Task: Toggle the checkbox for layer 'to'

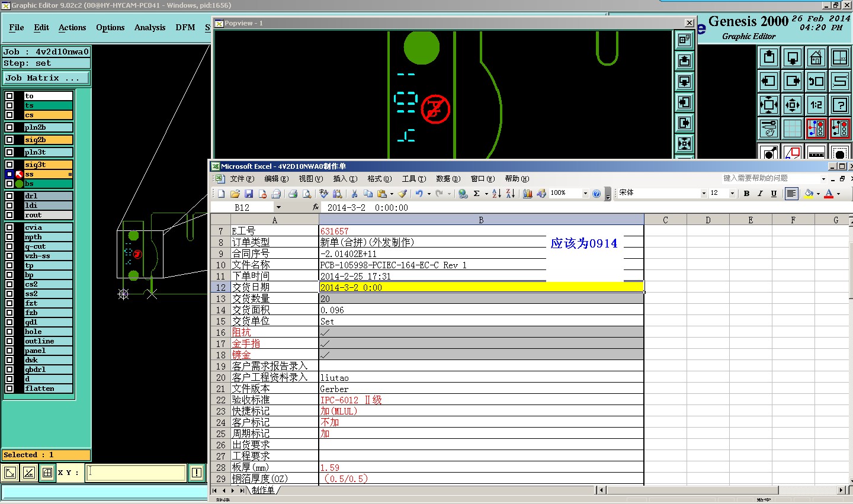Action: pos(9,96)
